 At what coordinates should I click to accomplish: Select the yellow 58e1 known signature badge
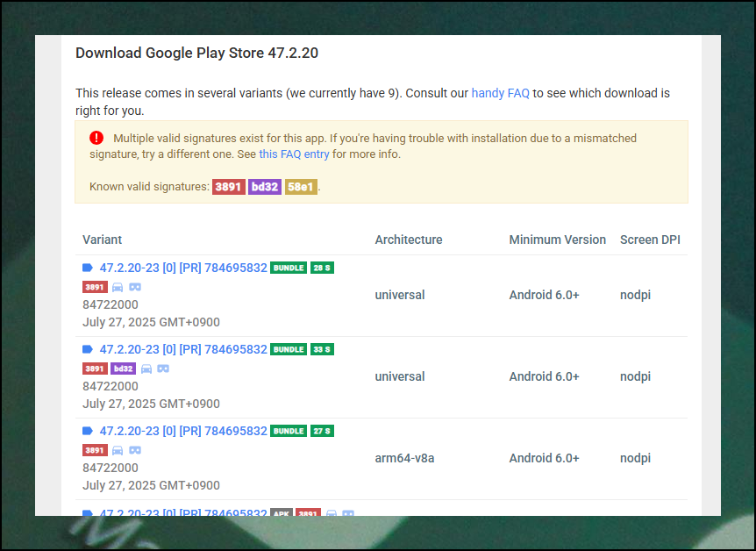pos(301,187)
